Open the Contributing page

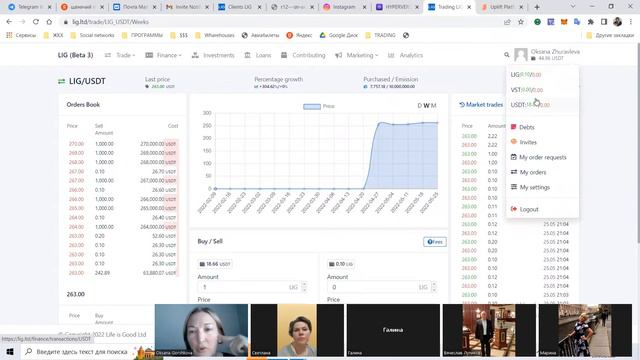tap(303, 55)
